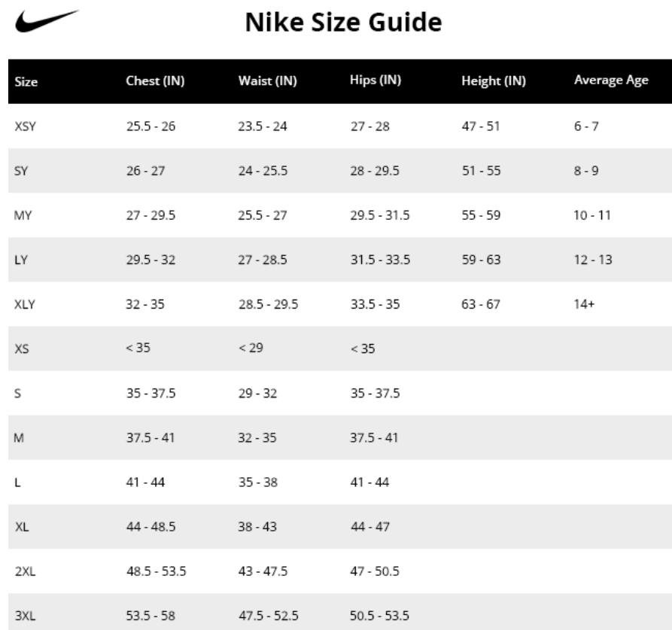672x630 pixels.
Task: Click the Chest (IN) column header
Action: pos(155,81)
